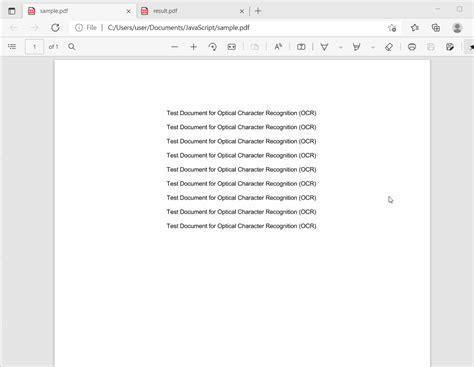The height and width of the screenshot is (367, 474).
Task: Switch to the result.pdf tab
Action: pos(193,11)
